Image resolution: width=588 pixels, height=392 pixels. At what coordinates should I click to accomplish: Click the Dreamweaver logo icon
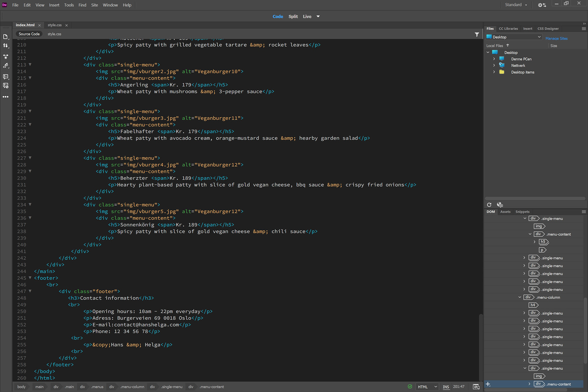pyautogui.click(x=5, y=5)
